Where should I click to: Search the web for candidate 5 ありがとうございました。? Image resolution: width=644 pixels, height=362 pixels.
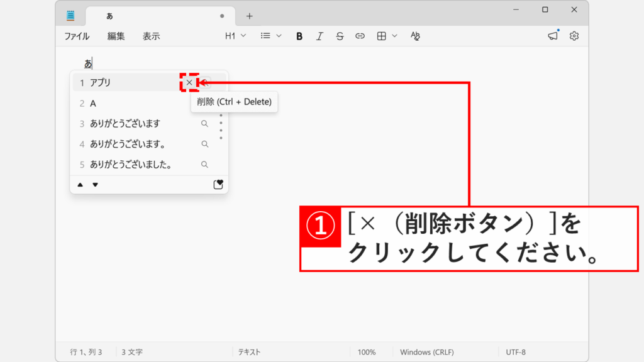point(204,165)
